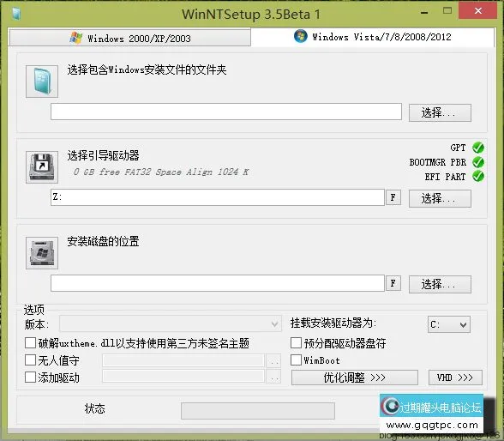
Task: Browse unattended file with .. button
Action: pos(273,360)
